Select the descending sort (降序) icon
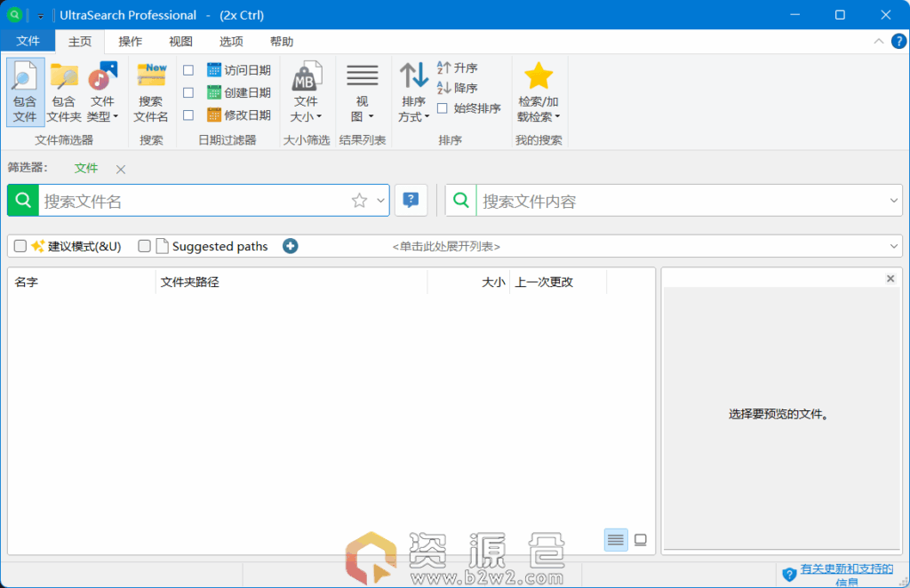This screenshot has width=910, height=588. (444, 88)
